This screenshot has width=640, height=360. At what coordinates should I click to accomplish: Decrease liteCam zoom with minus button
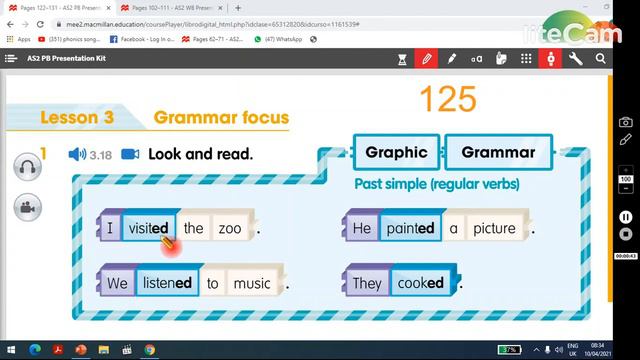tap(626, 189)
